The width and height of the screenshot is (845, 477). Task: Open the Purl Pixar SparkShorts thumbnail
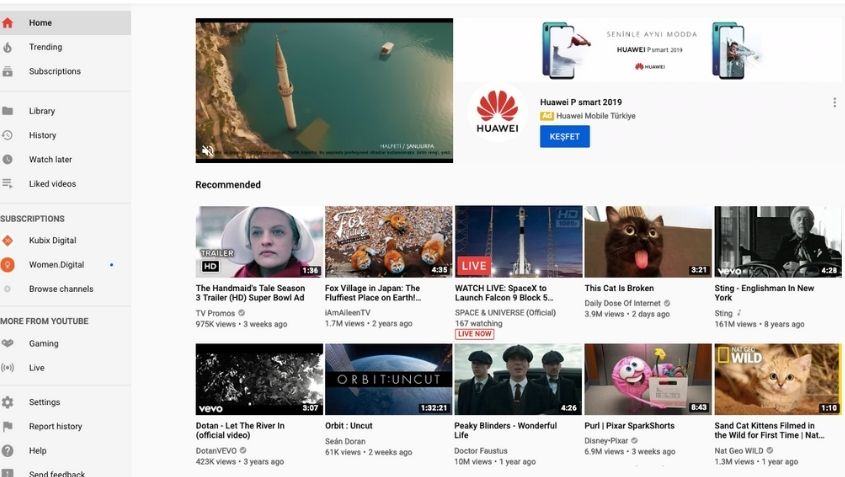tap(648, 379)
